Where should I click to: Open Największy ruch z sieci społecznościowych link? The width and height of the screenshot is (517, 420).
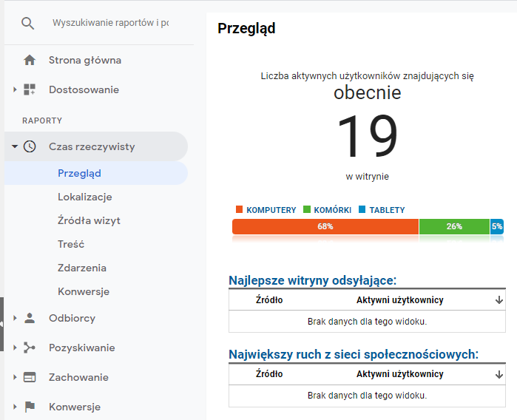[354, 354]
